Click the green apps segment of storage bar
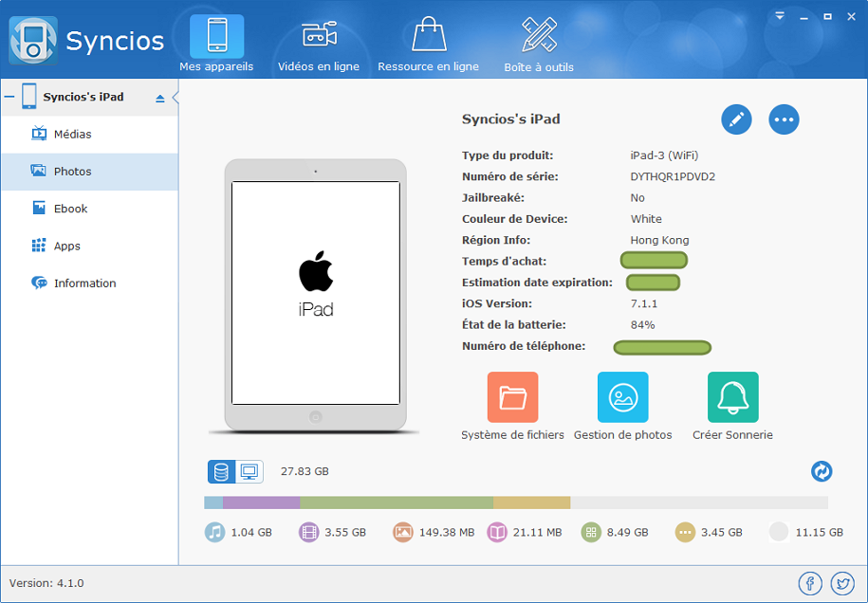The height and width of the screenshot is (603, 868). [x=397, y=502]
